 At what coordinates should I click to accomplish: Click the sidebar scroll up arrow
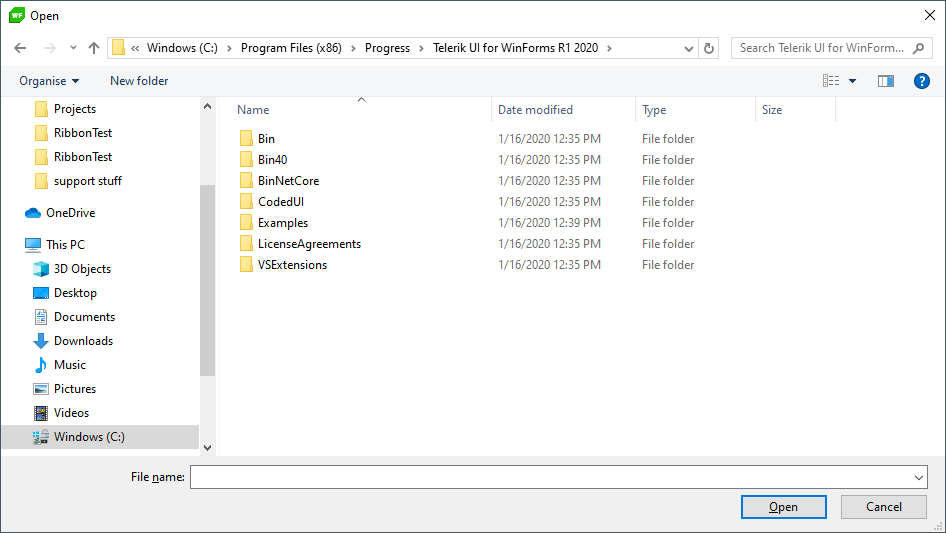pyautogui.click(x=208, y=106)
